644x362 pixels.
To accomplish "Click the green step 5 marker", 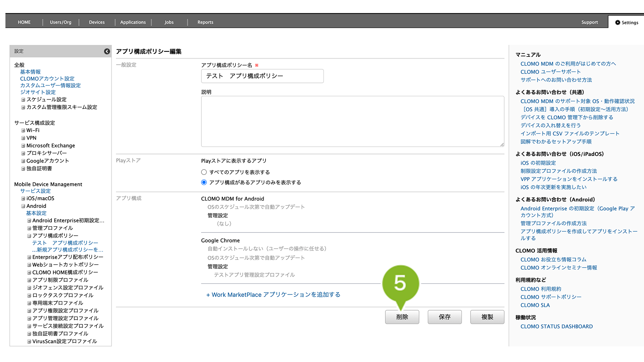I will 400,283.
